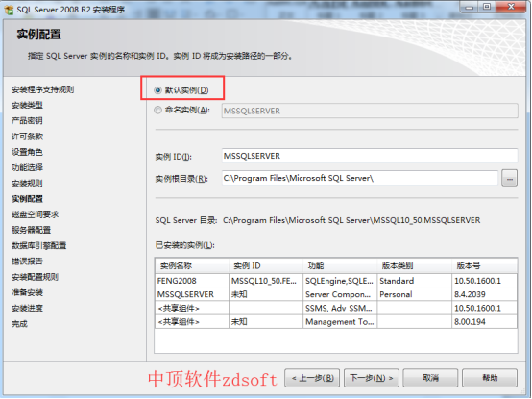Click the 实例 ID column header
The image size is (532, 399).
(266, 266)
